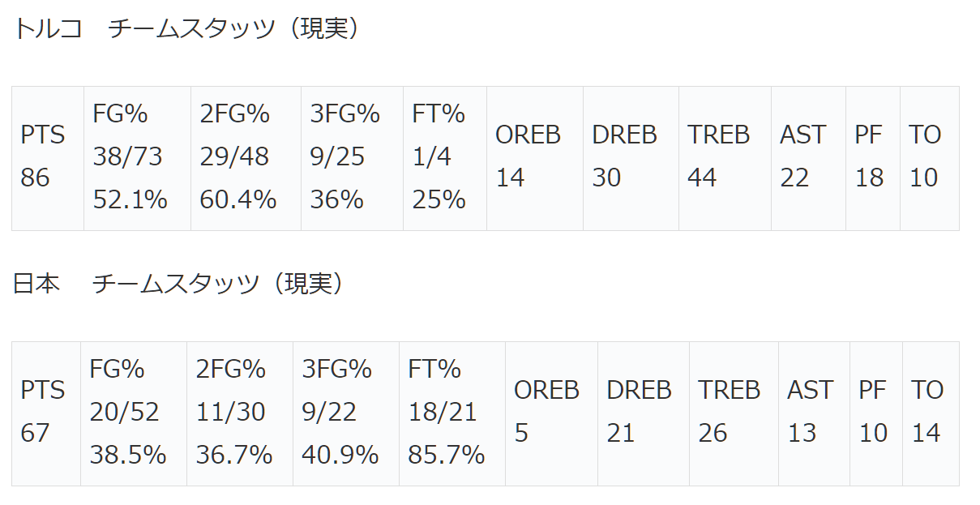Screen dimensions: 980x505
Task: Select Turkey DREB 30 cell
Action: (x=631, y=158)
